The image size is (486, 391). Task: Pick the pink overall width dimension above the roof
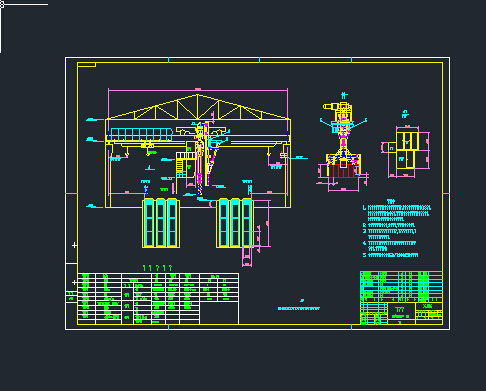[198, 90]
